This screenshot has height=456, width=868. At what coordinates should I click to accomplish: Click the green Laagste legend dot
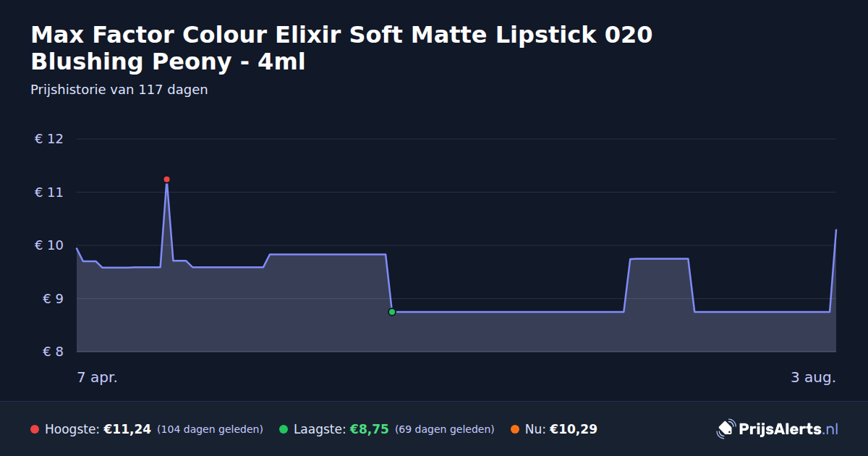point(284,429)
